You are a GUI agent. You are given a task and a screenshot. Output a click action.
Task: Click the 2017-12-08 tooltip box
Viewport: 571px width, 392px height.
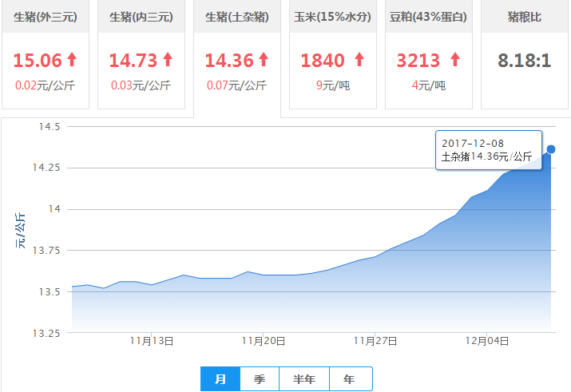coord(487,150)
